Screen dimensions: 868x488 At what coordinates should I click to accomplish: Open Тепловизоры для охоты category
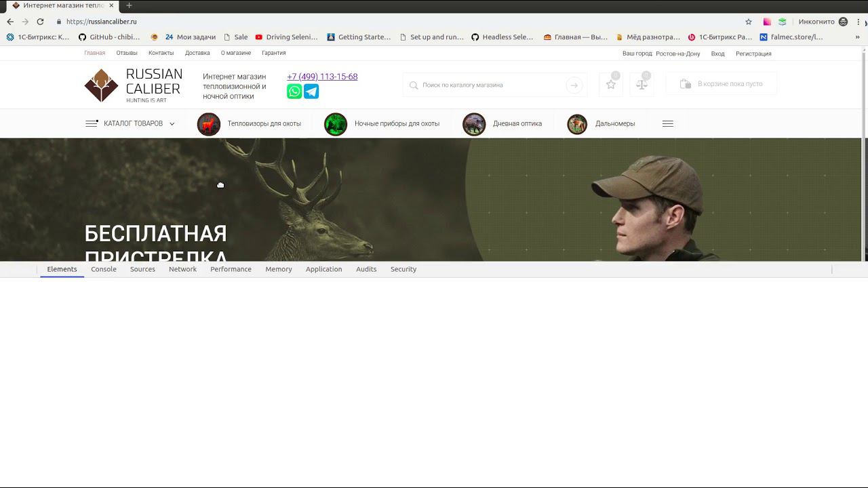pos(264,123)
